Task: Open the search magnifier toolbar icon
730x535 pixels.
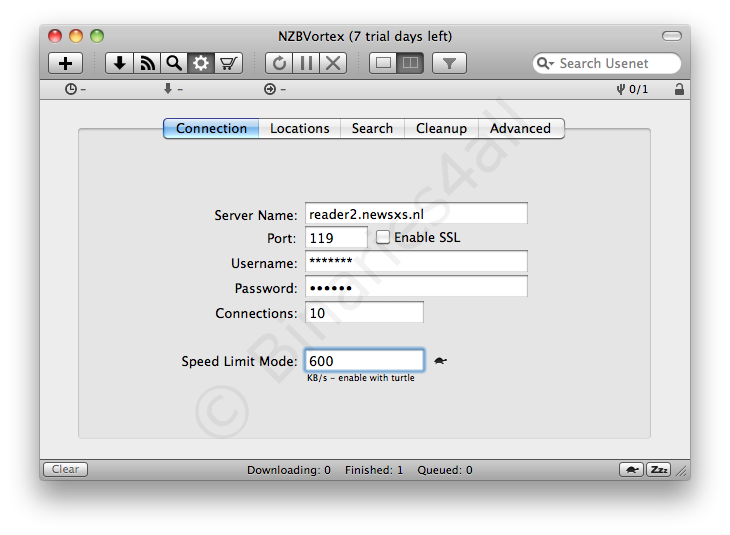Action: point(174,63)
